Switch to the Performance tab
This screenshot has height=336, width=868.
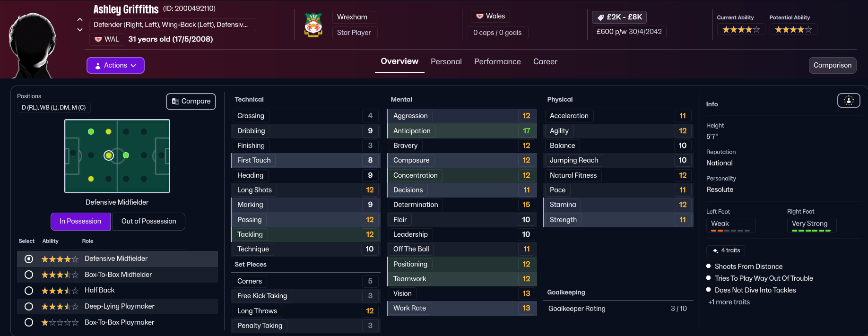[497, 61]
